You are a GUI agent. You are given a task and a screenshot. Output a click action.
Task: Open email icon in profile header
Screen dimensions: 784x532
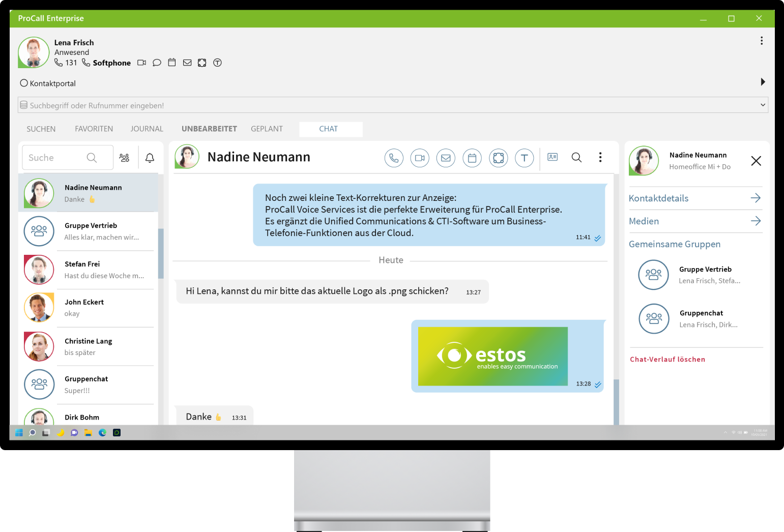[187, 63]
